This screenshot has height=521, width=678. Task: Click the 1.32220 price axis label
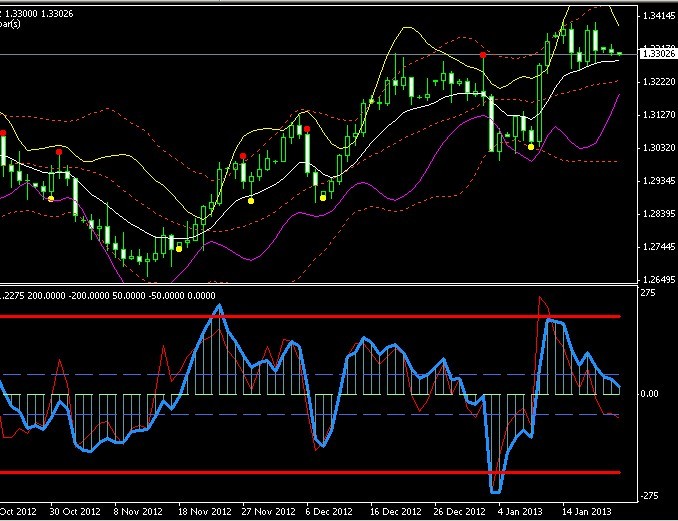tap(659, 82)
